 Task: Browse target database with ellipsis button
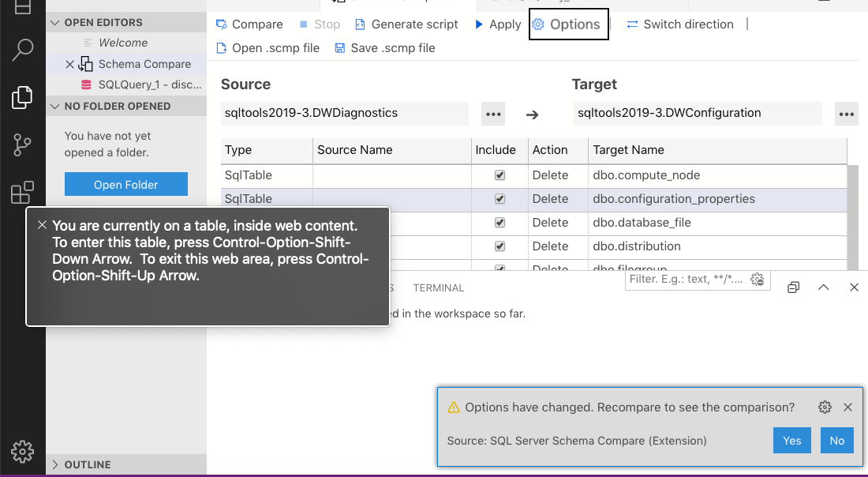click(847, 115)
